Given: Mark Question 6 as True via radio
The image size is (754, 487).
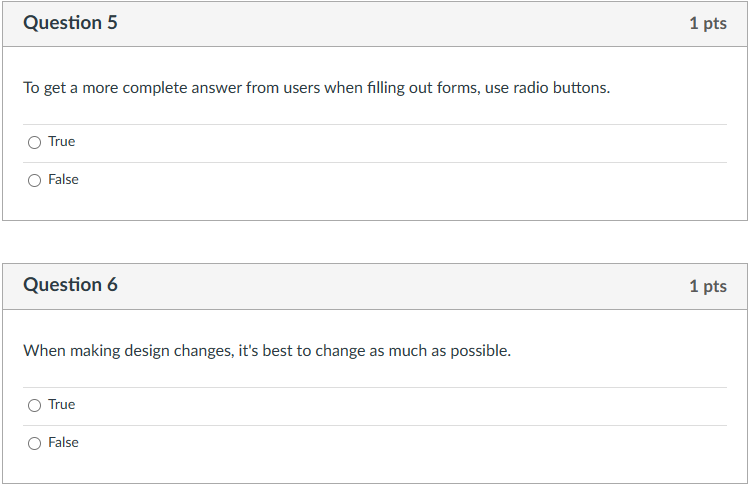Looking at the screenshot, I should pyautogui.click(x=34, y=405).
